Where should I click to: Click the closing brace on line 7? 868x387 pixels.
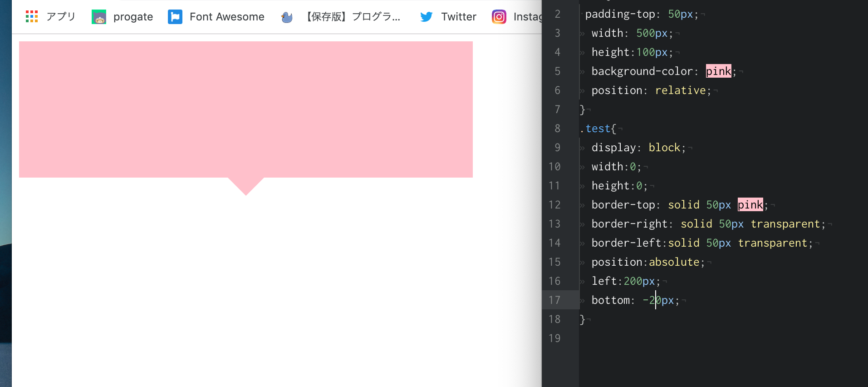coord(583,109)
